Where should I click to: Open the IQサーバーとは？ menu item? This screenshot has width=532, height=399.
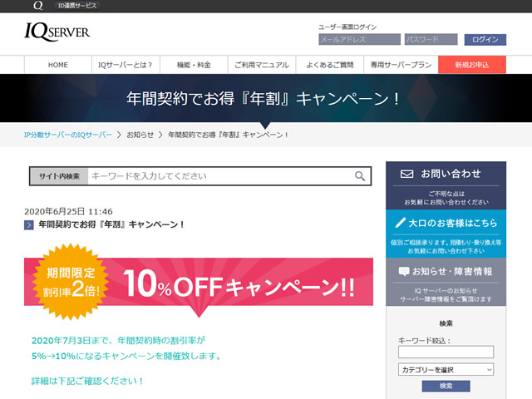tap(126, 65)
